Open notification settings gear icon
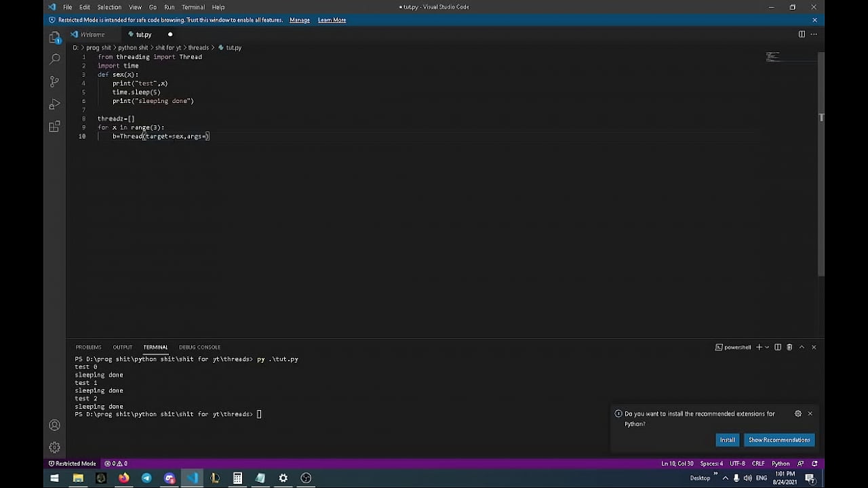 [x=798, y=413]
